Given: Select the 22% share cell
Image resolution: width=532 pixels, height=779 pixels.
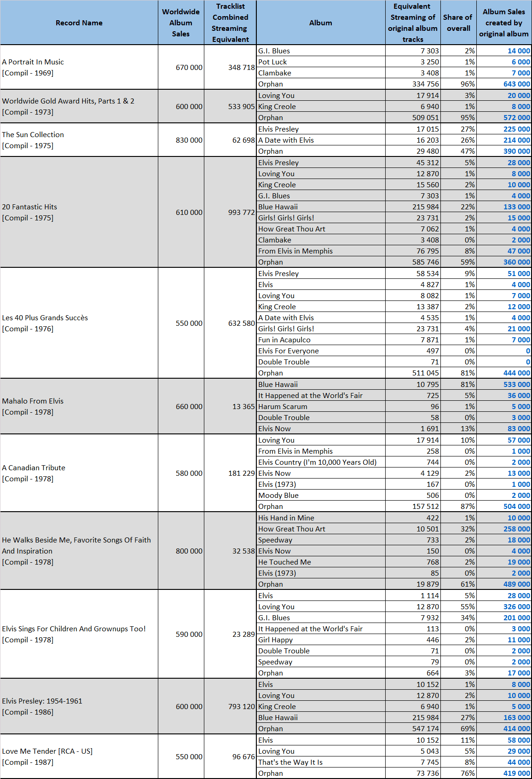Looking at the screenshot, I should 458,207.
